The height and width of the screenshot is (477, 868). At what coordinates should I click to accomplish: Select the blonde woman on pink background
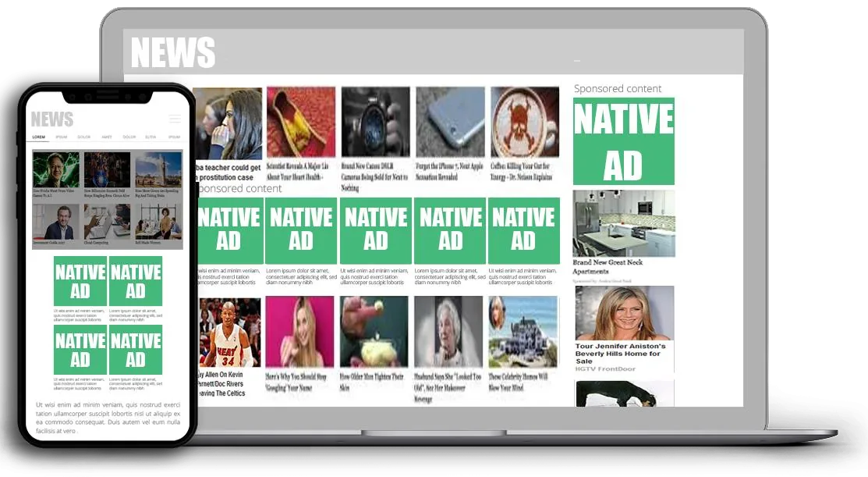click(300, 331)
